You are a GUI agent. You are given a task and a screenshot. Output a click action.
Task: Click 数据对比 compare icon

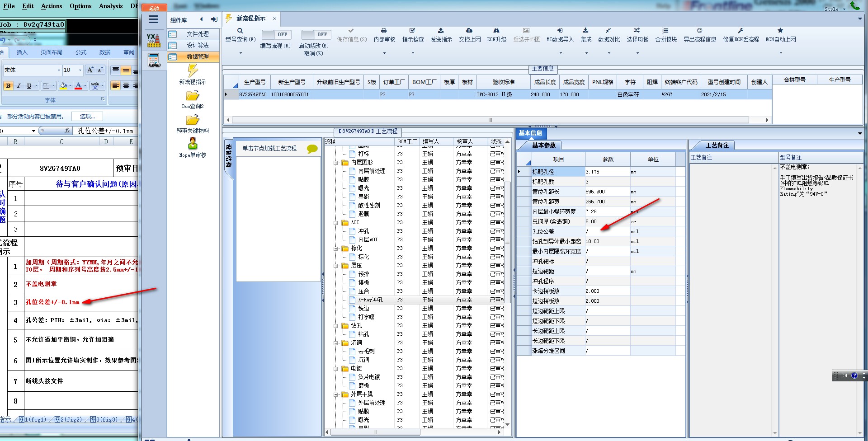(609, 31)
